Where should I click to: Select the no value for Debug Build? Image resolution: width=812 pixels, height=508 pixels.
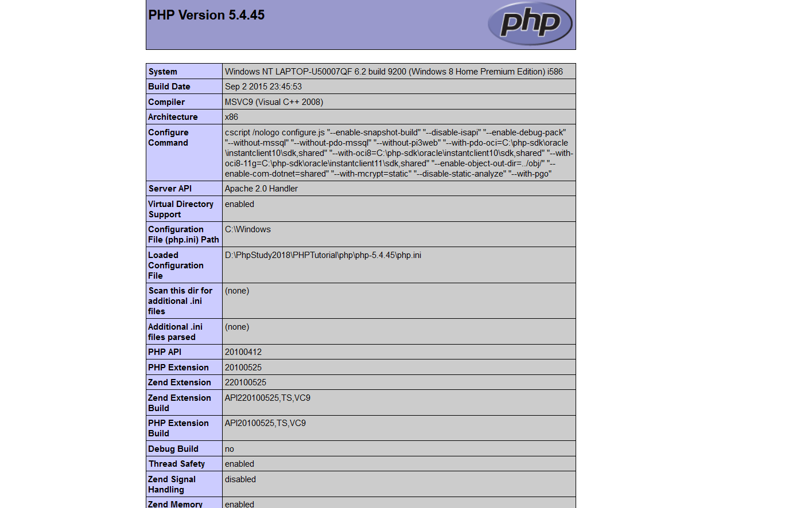pyautogui.click(x=230, y=449)
